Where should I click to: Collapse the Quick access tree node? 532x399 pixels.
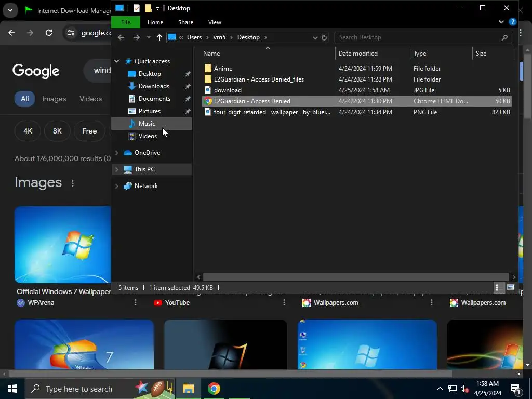[117, 61]
